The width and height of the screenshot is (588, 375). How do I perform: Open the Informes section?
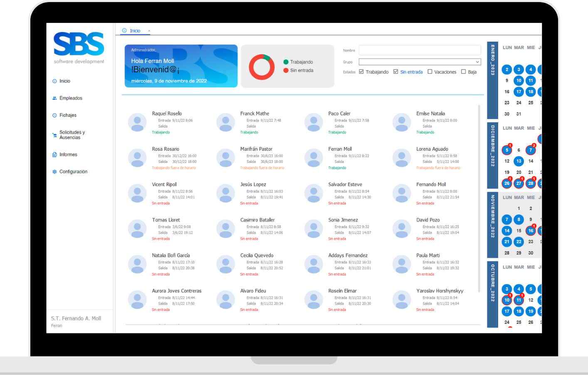67,154
